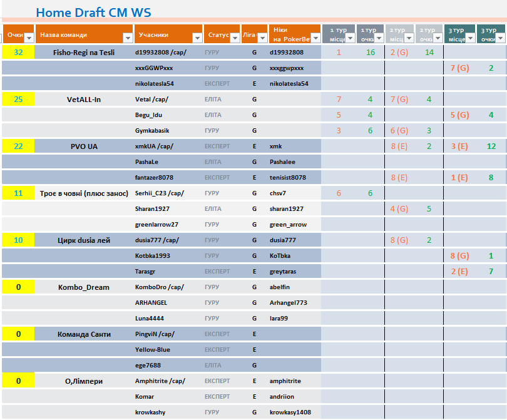The width and height of the screenshot is (507, 420).
Task: Open the Назва команди filter dropdown
Action: 128,38
